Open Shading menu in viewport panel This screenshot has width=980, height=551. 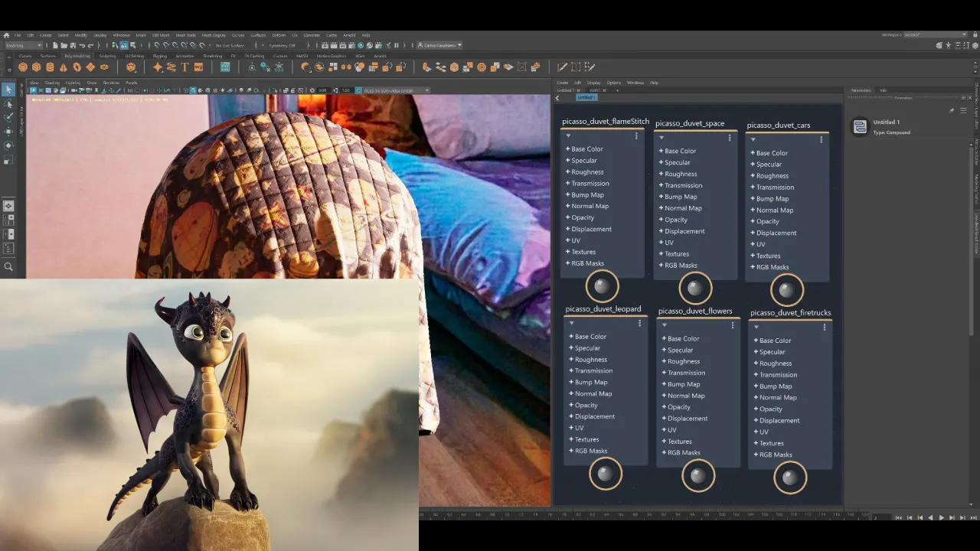pos(52,83)
